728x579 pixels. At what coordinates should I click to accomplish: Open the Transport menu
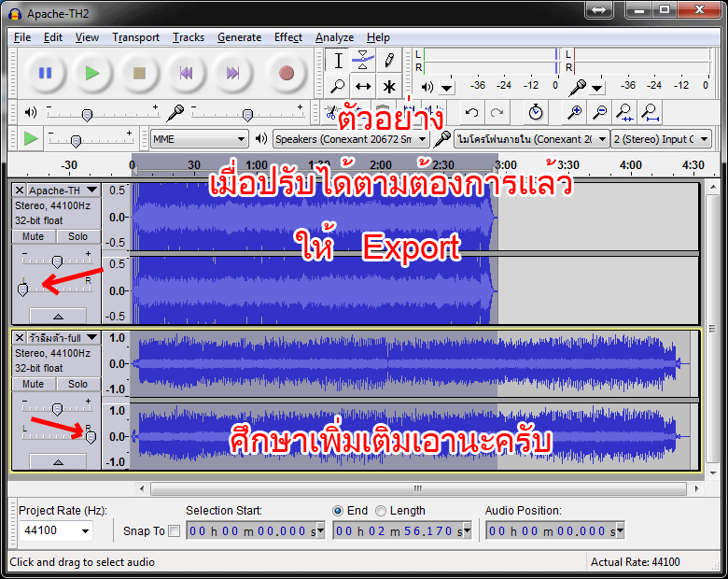(x=135, y=37)
